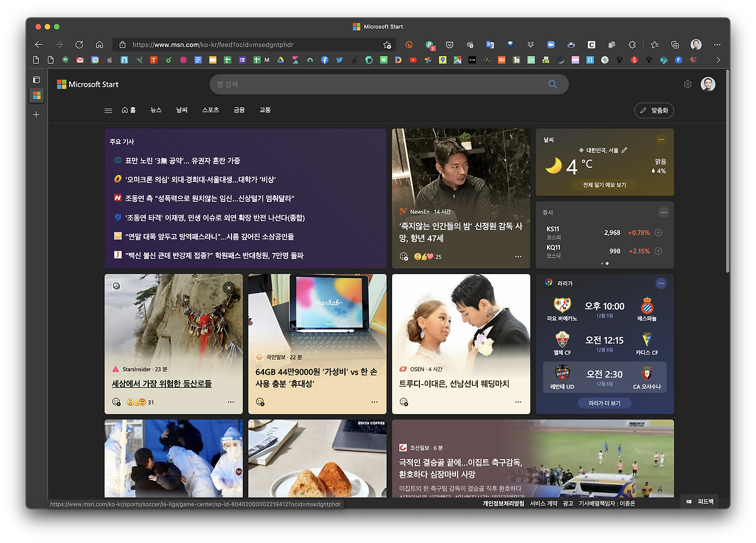The height and width of the screenshot is (543, 756).
Task: Open the Collections panel
Action: coord(675,44)
